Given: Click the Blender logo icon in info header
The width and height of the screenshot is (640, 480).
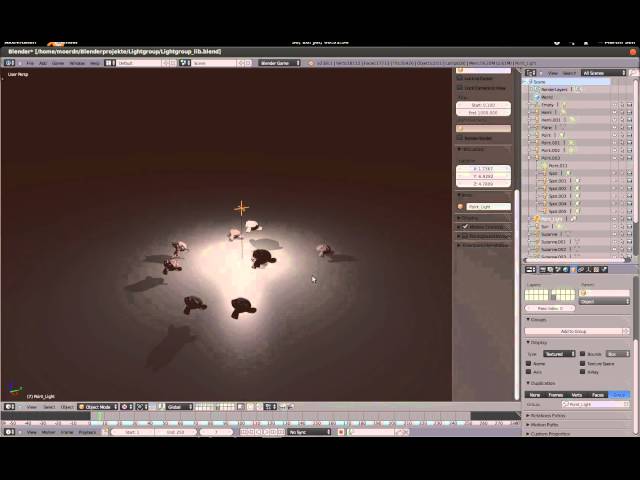Looking at the screenshot, I should [311, 63].
